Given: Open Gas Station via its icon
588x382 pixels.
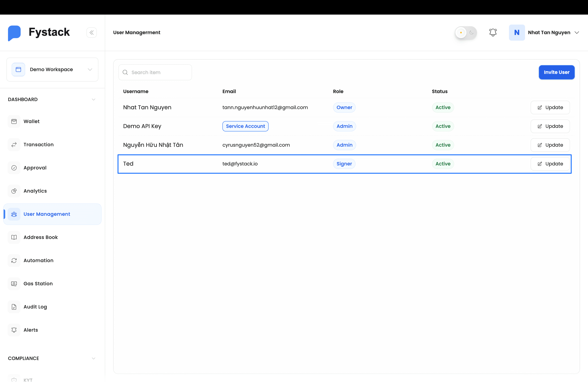Looking at the screenshot, I should tap(14, 284).
